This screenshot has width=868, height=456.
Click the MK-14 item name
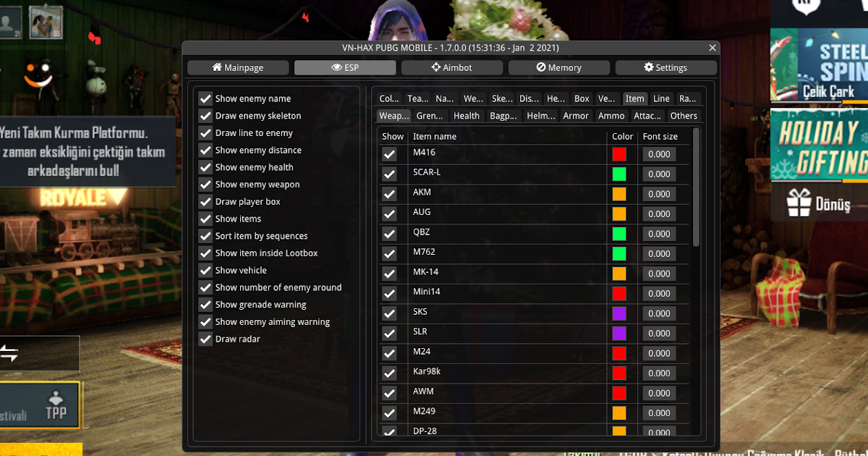(425, 272)
